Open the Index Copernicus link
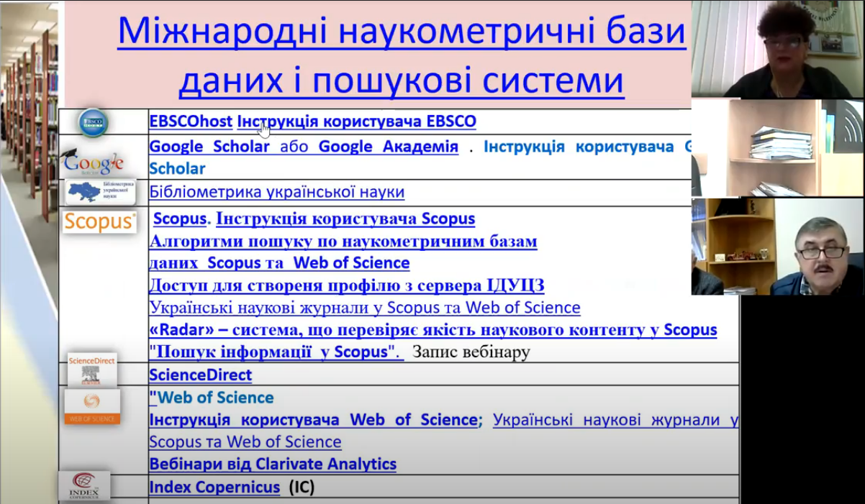Image resolution: width=865 pixels, height=504 pixels. [x=214, y=487]
